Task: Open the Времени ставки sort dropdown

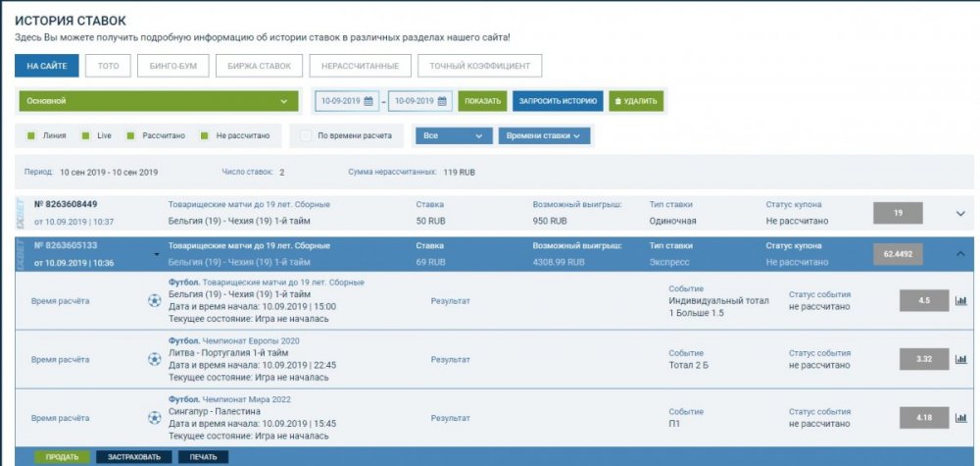Action: point(544,135)
